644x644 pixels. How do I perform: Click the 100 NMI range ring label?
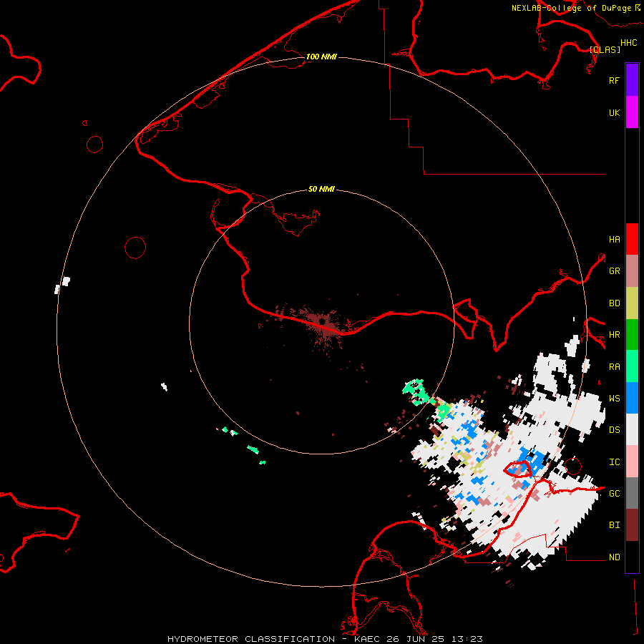click(321, 57)
